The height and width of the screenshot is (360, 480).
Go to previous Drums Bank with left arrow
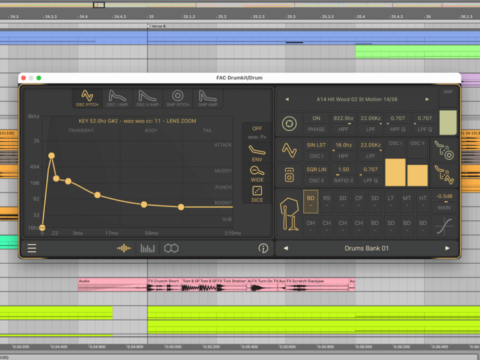286,248
